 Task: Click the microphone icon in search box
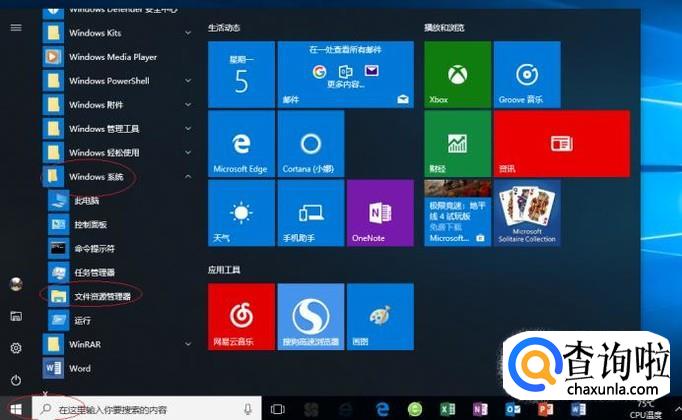247,409
